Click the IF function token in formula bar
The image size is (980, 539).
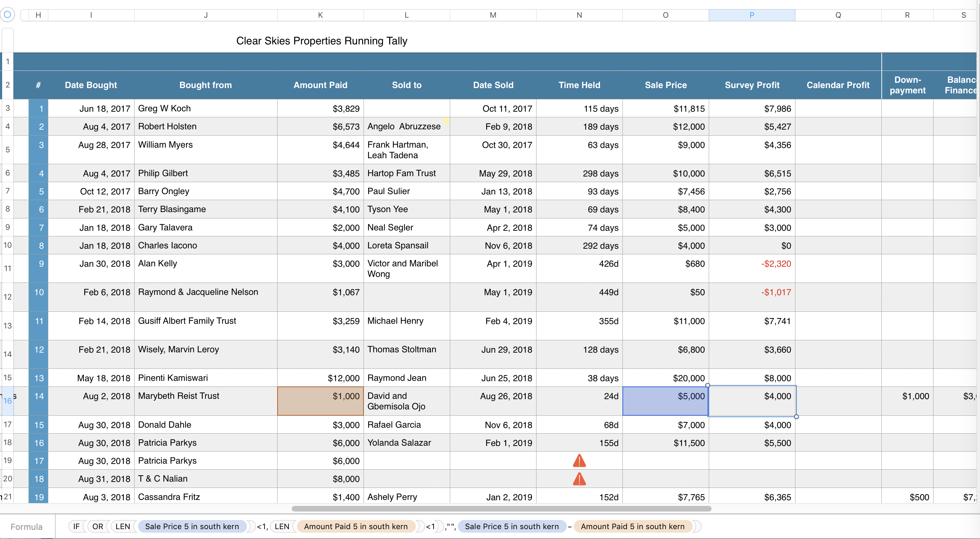[76, 526]
